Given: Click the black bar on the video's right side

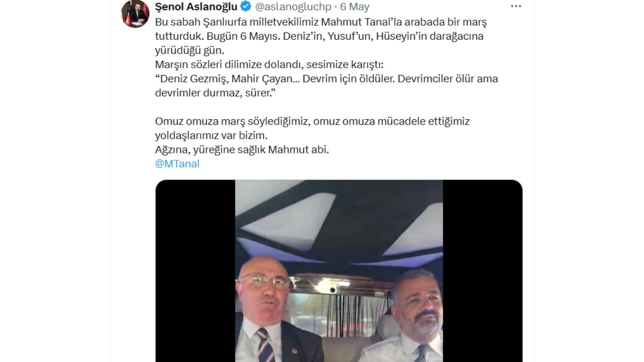Looking at the screenshot, I should click(482, 271).
